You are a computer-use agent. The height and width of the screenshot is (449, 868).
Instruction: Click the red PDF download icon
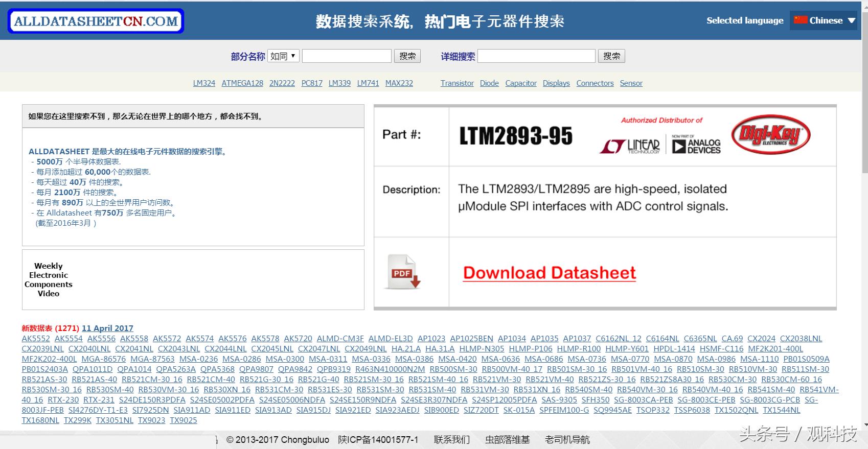403,272
